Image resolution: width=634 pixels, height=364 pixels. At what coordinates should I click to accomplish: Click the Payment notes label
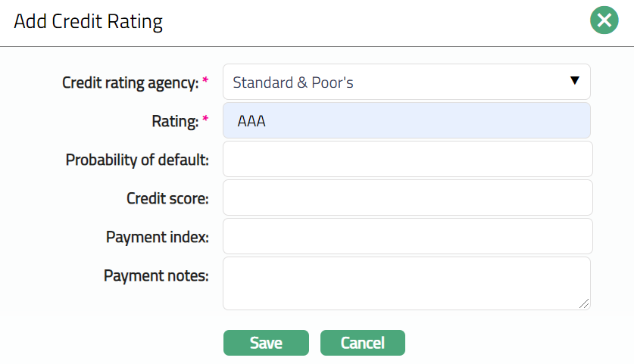coord(156,275)
